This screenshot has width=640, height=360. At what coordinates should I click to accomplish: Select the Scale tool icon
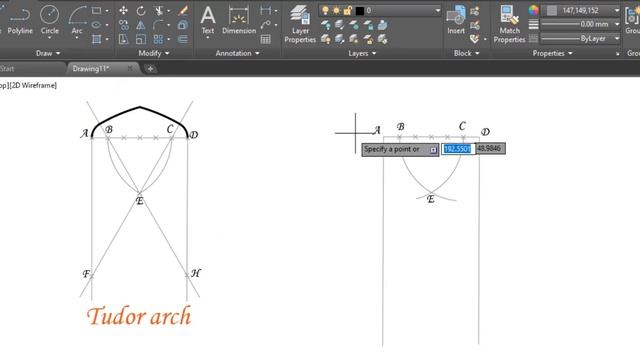[141, 39]
